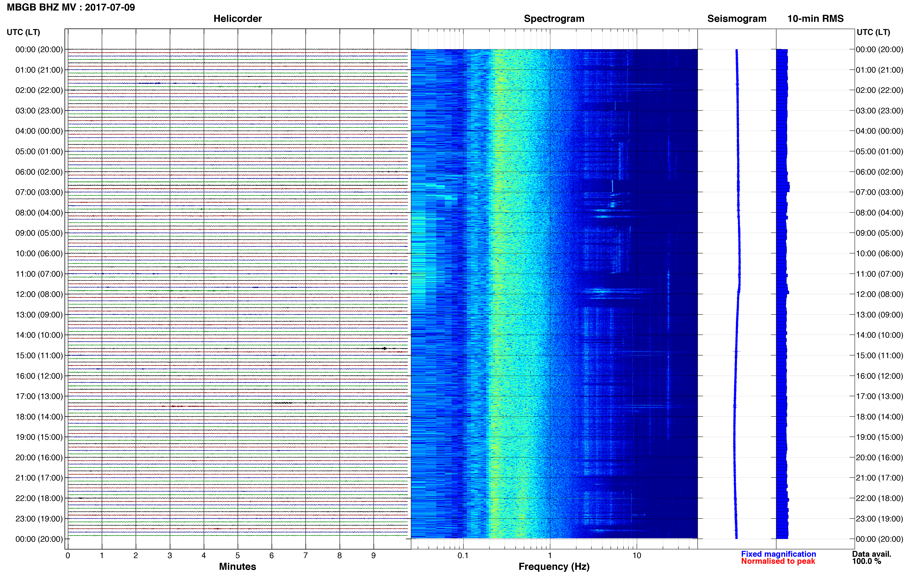
Task: Click frequency tick label '1'
Action: coord(550,556)
